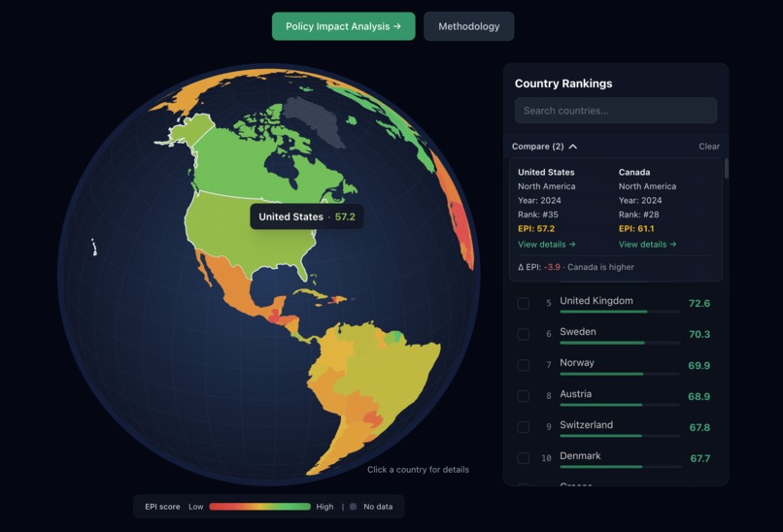Image resolution: width=783 pixels, height=532 pixels.
Task: View details for Canada
Action: pos(647,244)
